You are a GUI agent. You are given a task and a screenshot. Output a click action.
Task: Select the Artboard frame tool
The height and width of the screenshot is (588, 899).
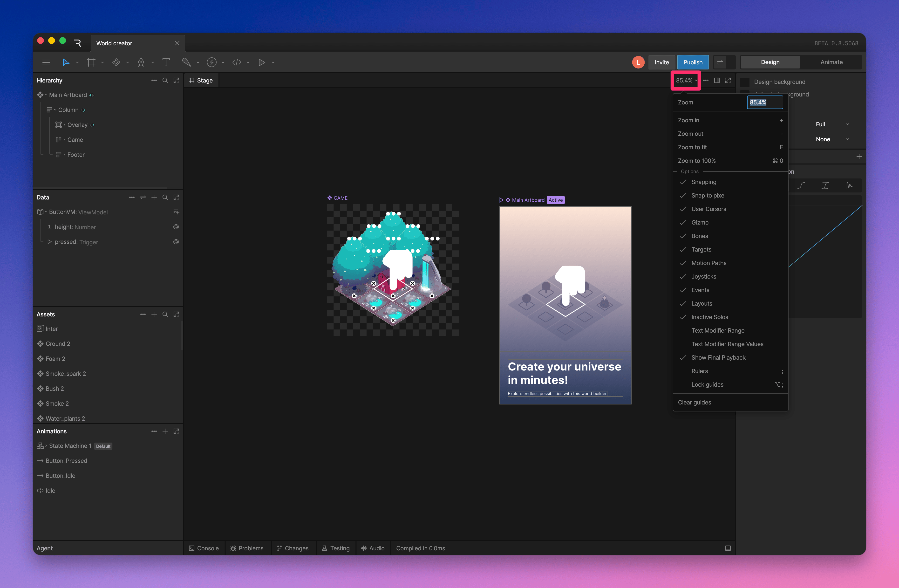click(91, 62)
